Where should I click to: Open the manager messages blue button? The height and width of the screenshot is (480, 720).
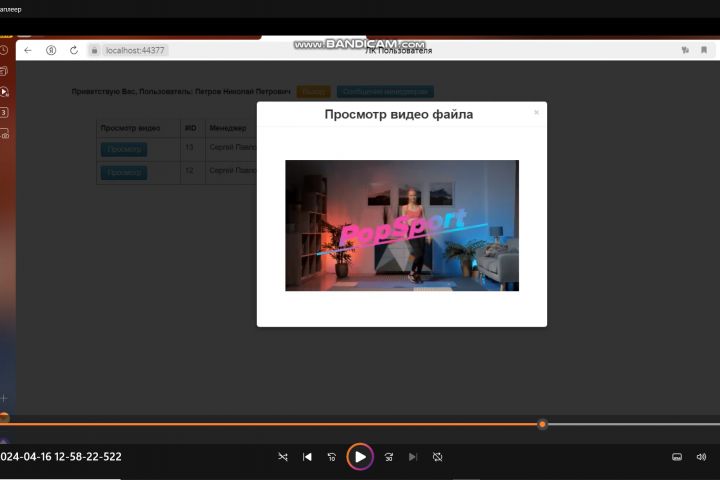[385, 91]
